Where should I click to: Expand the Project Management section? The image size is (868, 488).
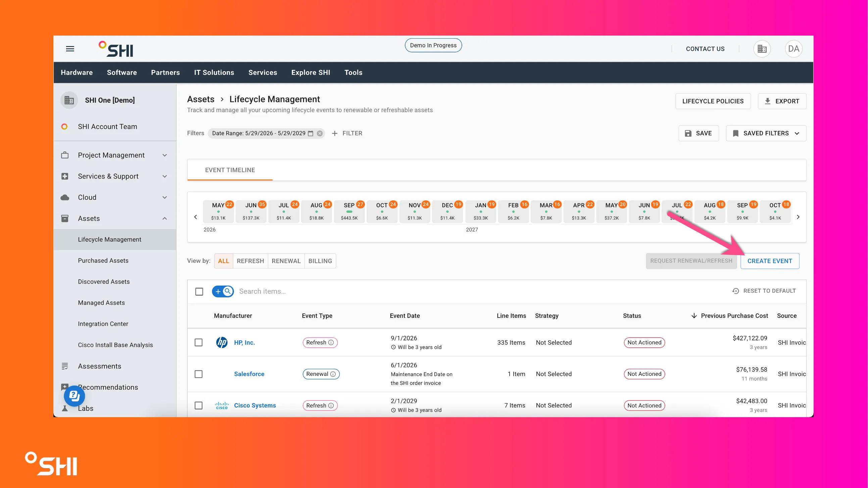tap(114, 155)
